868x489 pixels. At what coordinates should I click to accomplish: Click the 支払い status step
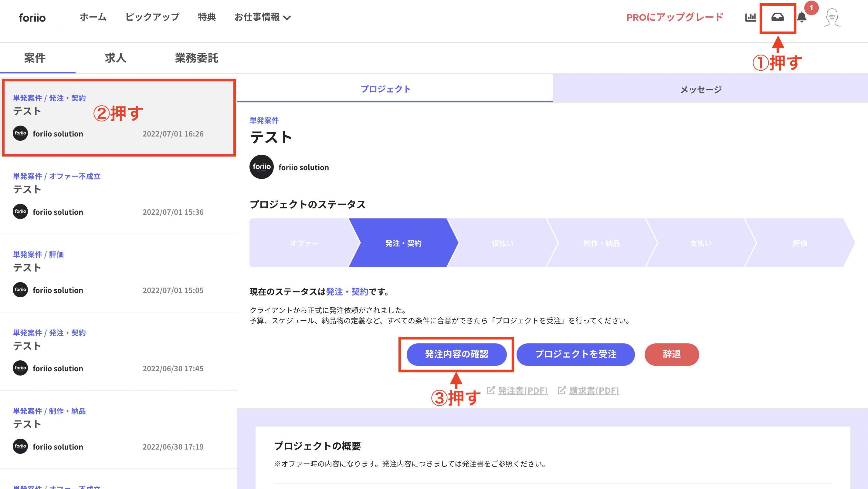pos(700,243)
